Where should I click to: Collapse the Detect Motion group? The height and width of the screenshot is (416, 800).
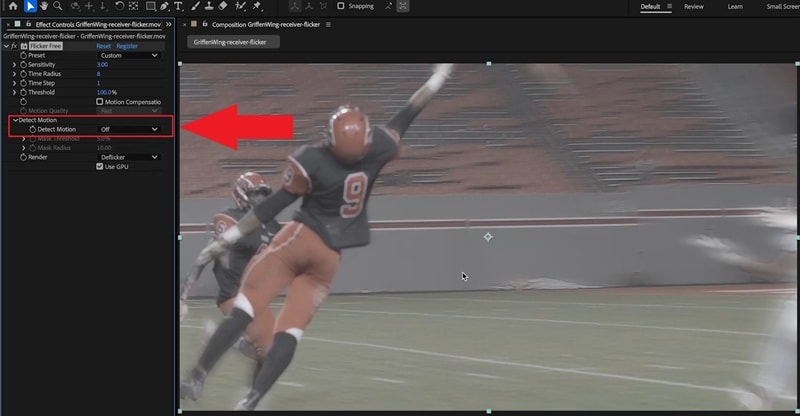pyautogui.click(x=15, y=120)
